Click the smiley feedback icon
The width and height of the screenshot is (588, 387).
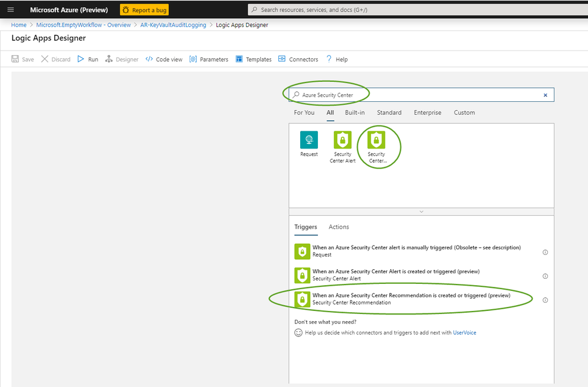pyautogui.click(x=298, y=333)
